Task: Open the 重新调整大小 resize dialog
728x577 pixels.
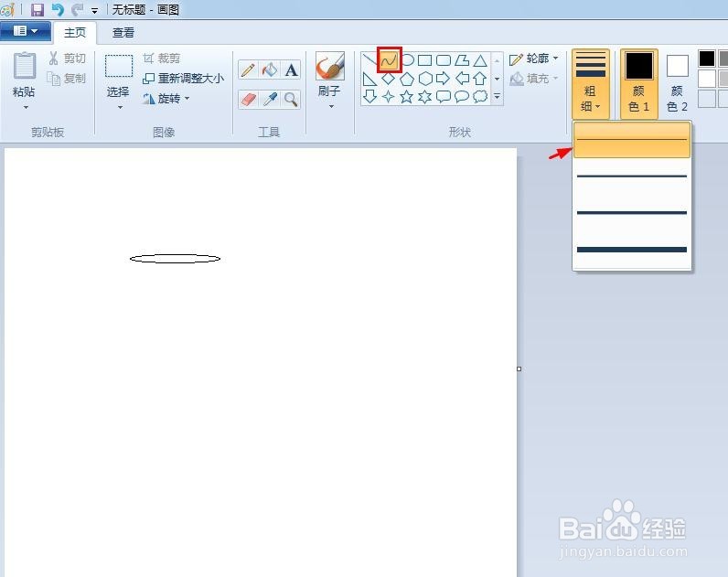Action: pyautogui.click(x=183, y=79)
